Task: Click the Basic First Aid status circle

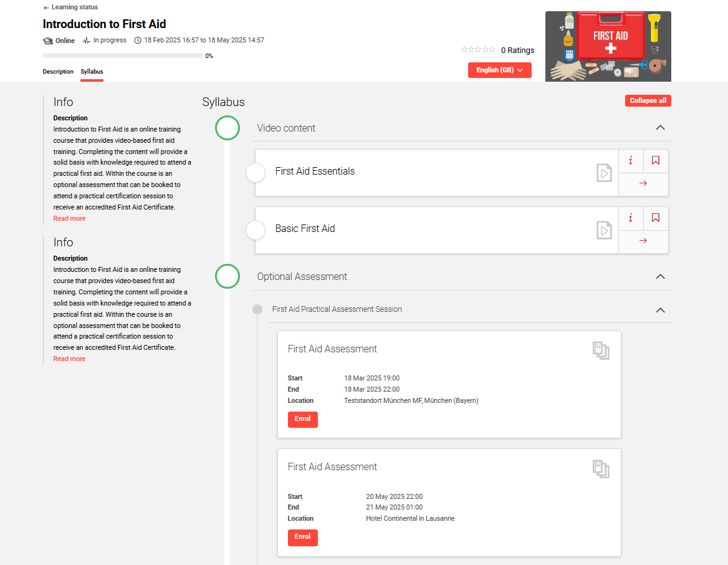Action: (256, 230)
